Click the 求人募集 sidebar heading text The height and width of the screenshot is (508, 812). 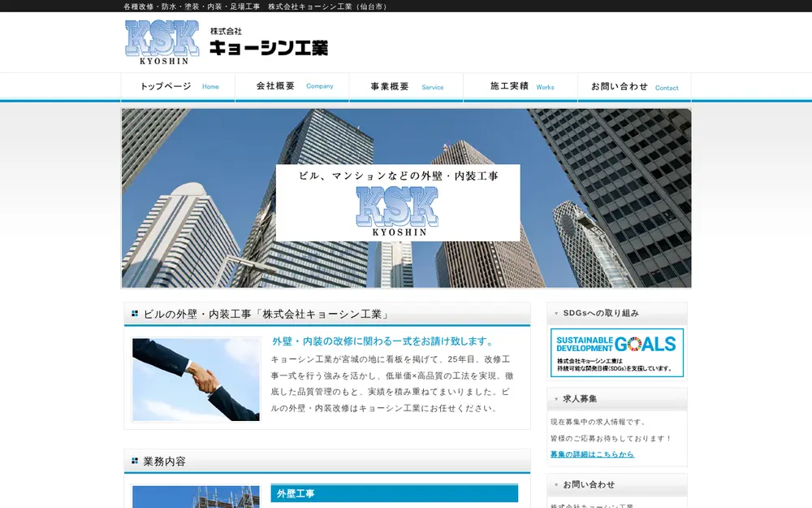tap(580, 398)
